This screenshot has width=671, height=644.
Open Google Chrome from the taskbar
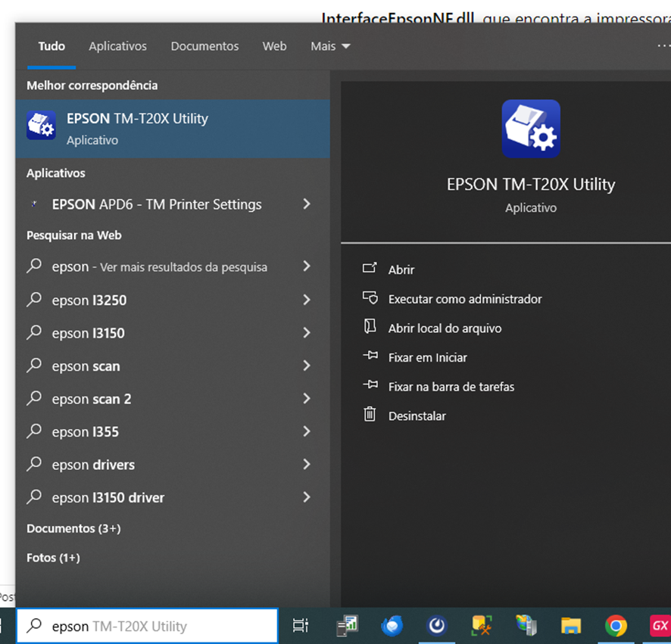pyautogui.click(x=616, y=626)
